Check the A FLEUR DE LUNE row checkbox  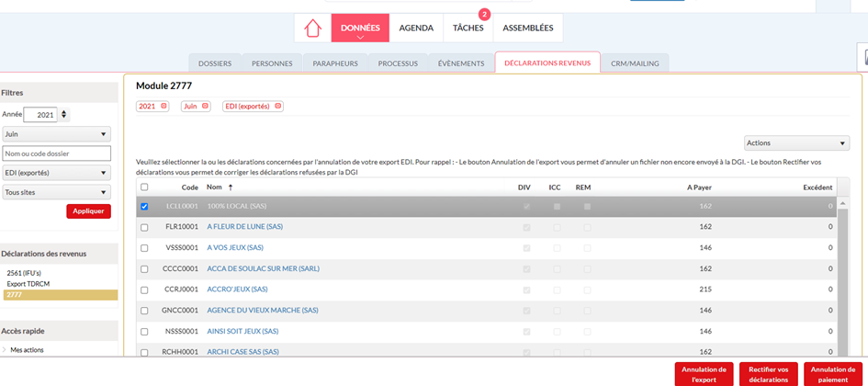point(144,227)
